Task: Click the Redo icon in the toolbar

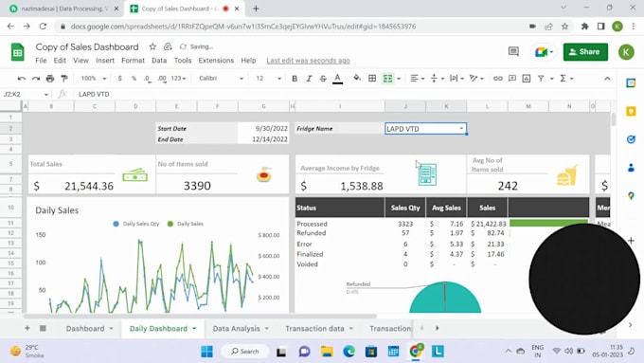Action: 36,78
